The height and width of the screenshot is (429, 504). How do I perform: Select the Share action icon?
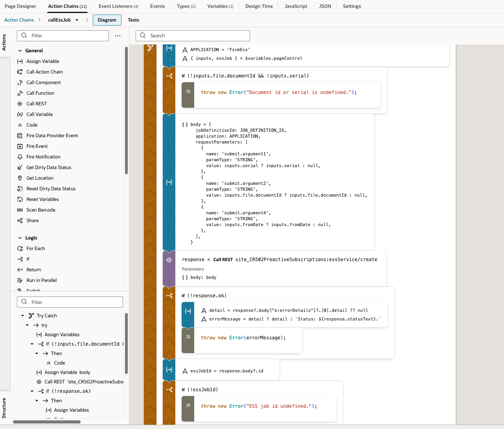[20, 221]
